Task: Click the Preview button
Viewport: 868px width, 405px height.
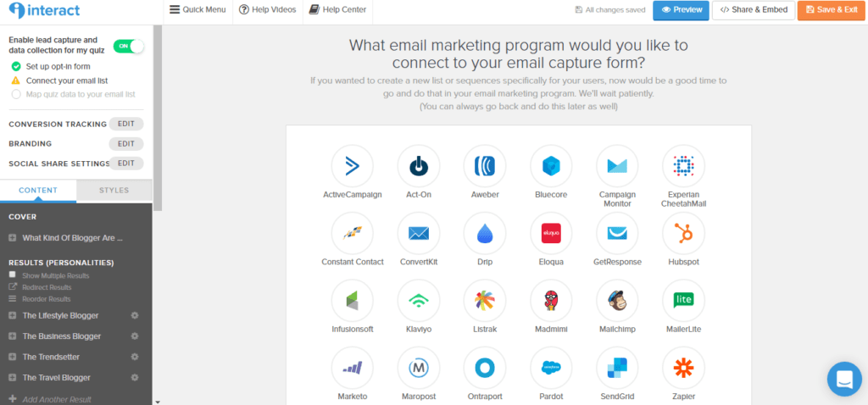Action: (681, 10)
